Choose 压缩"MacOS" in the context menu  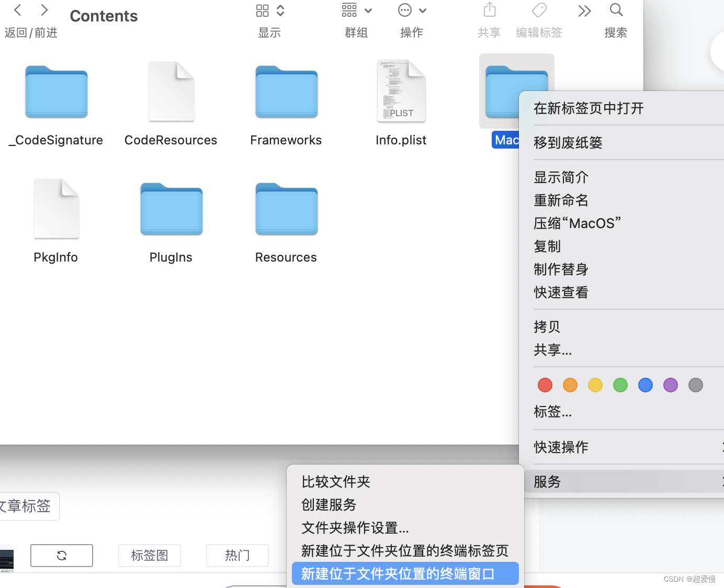(x=577, y=223)
